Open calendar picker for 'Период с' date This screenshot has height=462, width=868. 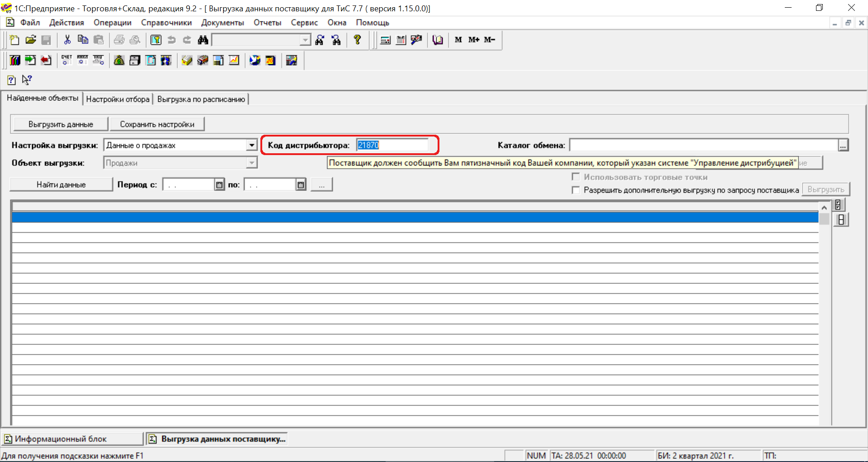tap(219, 184)
